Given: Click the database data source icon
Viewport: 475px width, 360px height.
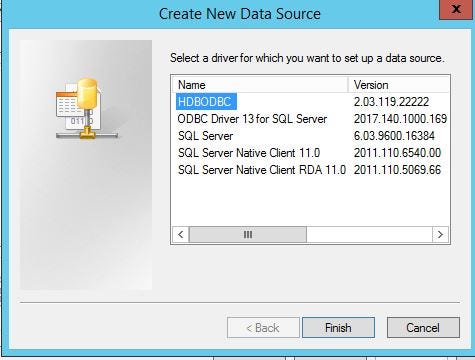Looking at the screenshot, I should 87,108.
